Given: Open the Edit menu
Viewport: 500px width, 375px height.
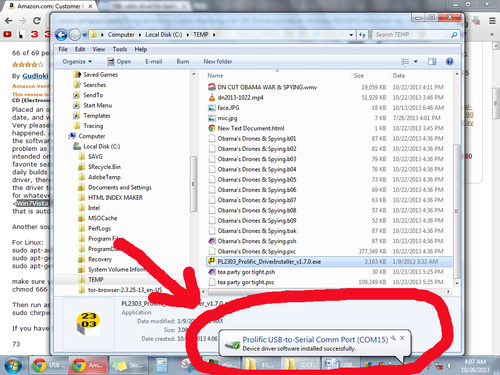Looking at the screenshot, I should click(x=80, y=49).
